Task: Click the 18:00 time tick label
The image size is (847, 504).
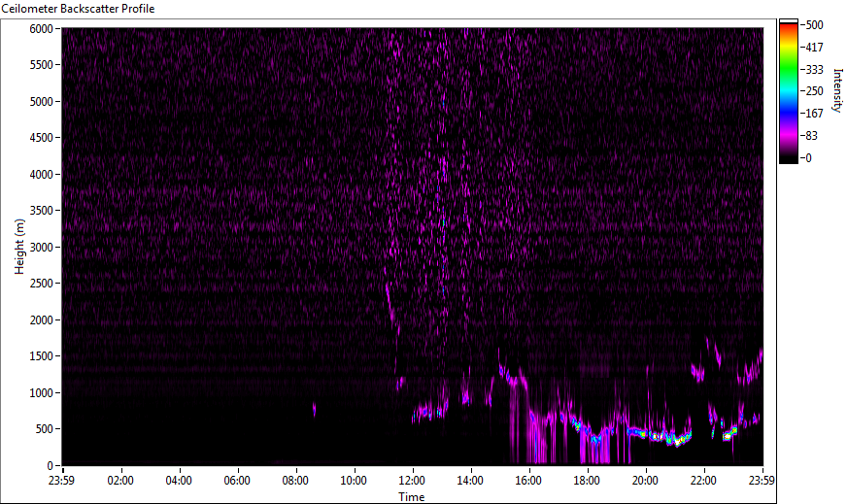Action: (x=587, y=480)
